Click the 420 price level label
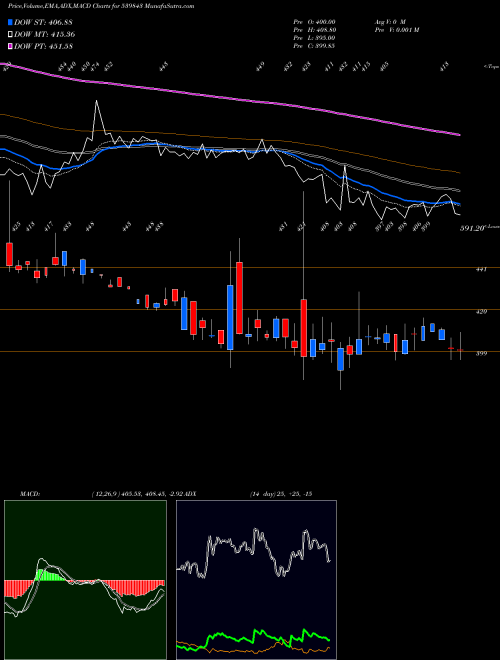The width and height of the screenshot is (500, 660). 481,311
